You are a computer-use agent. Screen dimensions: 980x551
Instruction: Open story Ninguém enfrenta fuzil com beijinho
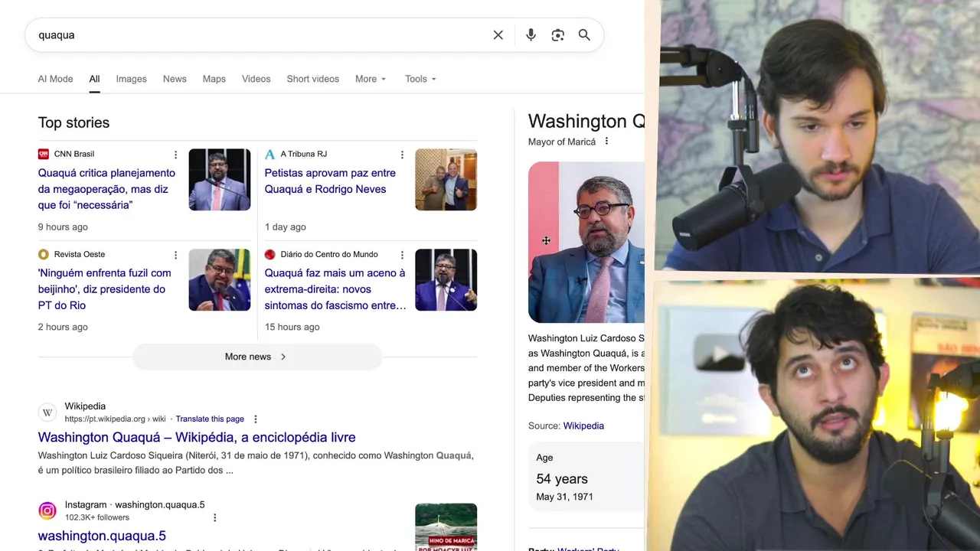pyautogui.click(x=105, y=289)
